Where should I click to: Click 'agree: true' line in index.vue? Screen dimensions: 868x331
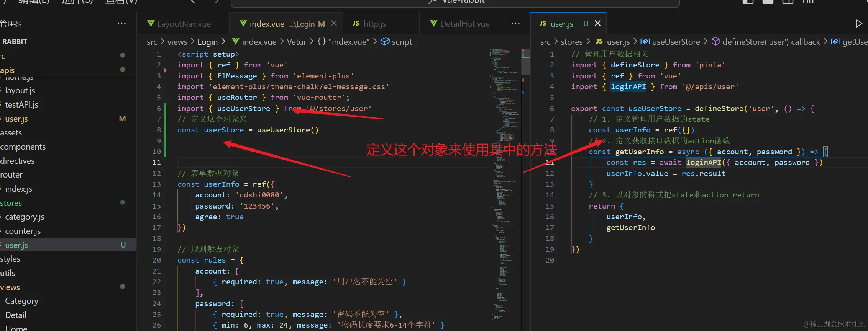[x=219, y=217]
